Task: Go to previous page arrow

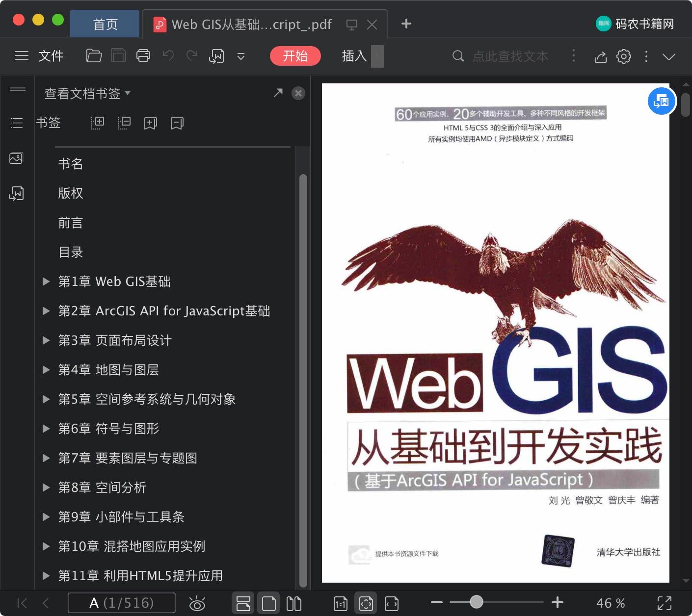Action: pos(46,603)
